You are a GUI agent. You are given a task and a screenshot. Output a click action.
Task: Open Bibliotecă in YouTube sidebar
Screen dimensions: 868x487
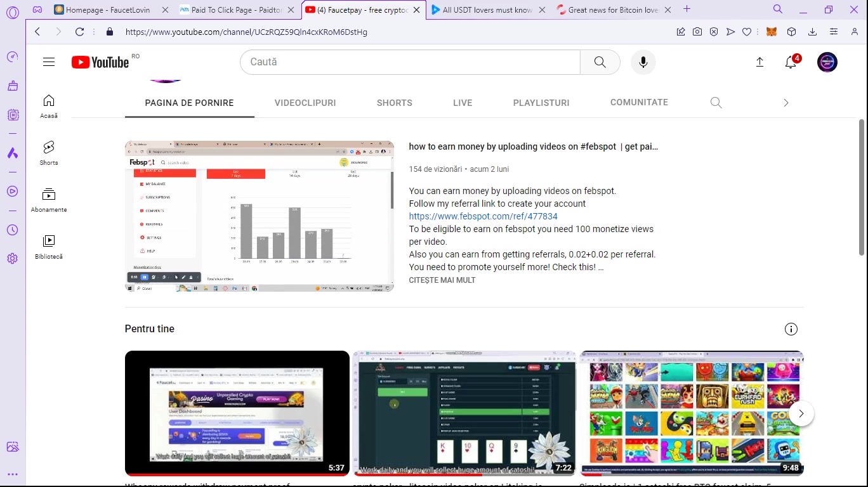(49, 247)
